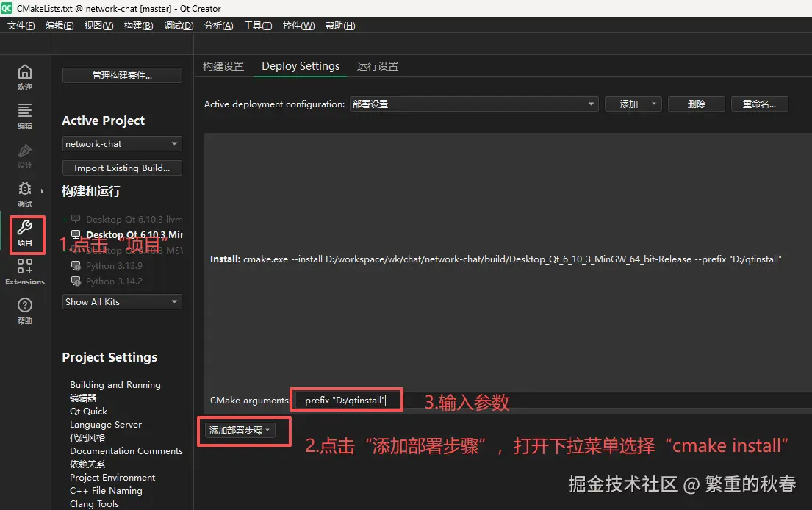Open Language Server settings

click(x=106, y=425)
